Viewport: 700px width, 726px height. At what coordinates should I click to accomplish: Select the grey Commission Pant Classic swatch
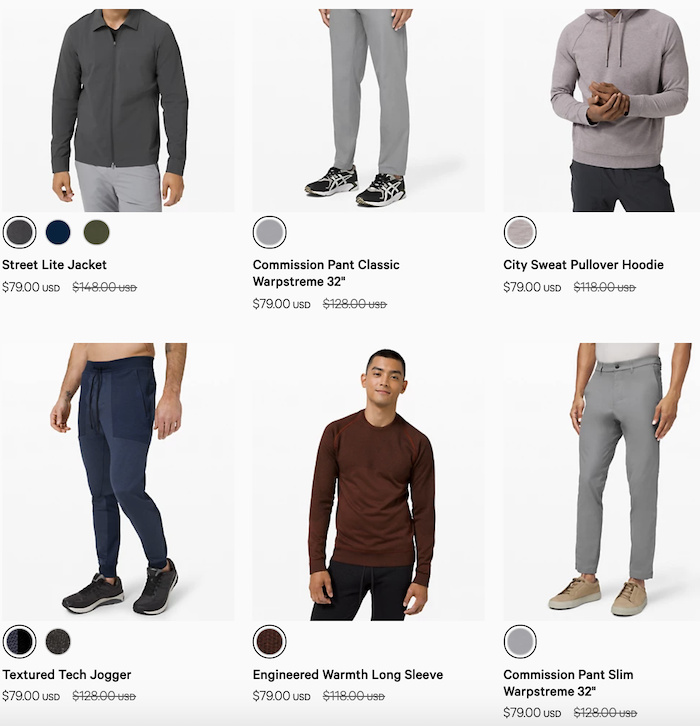point(270,232)
